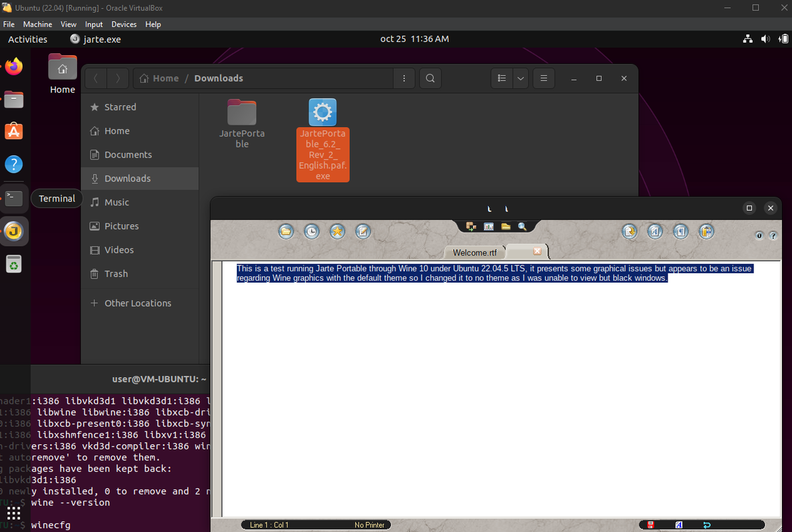Maximize the Jarte window
This screenshot has height=532, width=792.
point(749,208)
